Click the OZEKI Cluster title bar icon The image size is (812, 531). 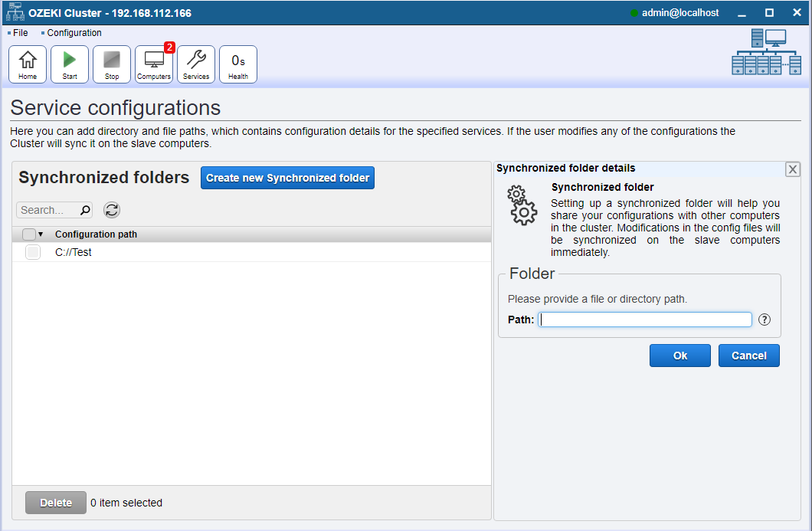(15, 12)
